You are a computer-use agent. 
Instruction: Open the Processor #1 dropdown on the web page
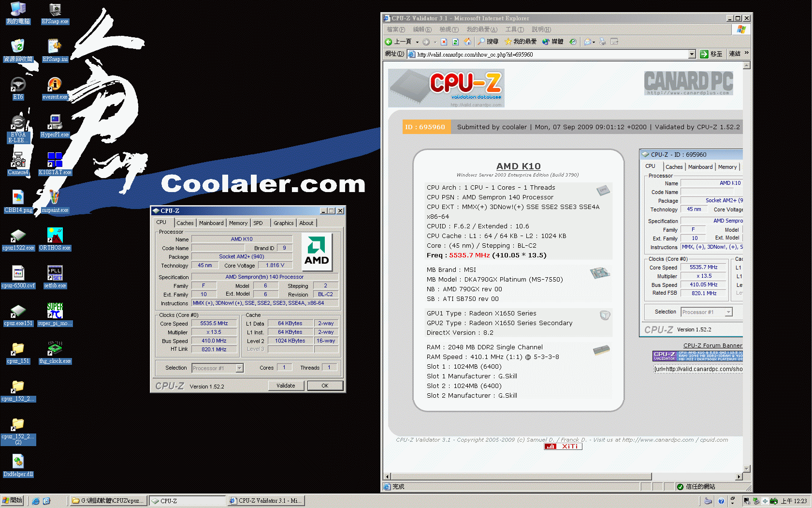[x=728, y=312]
